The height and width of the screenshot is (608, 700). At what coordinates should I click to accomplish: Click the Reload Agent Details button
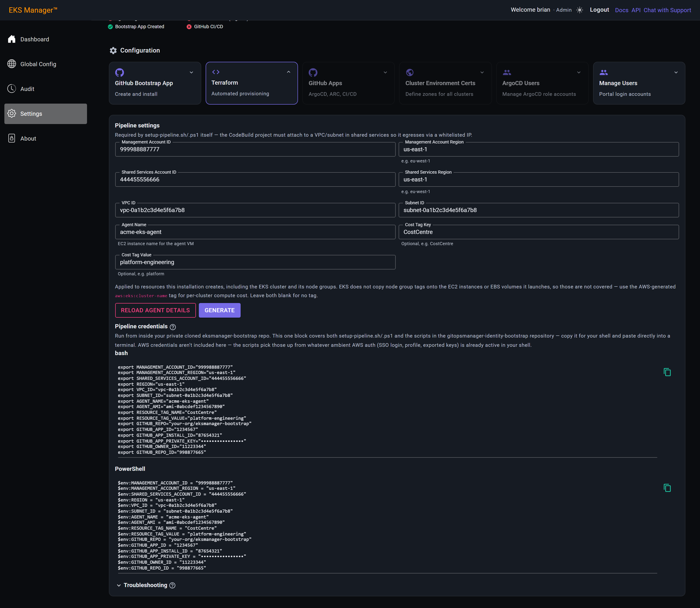[x=155, y=311]
